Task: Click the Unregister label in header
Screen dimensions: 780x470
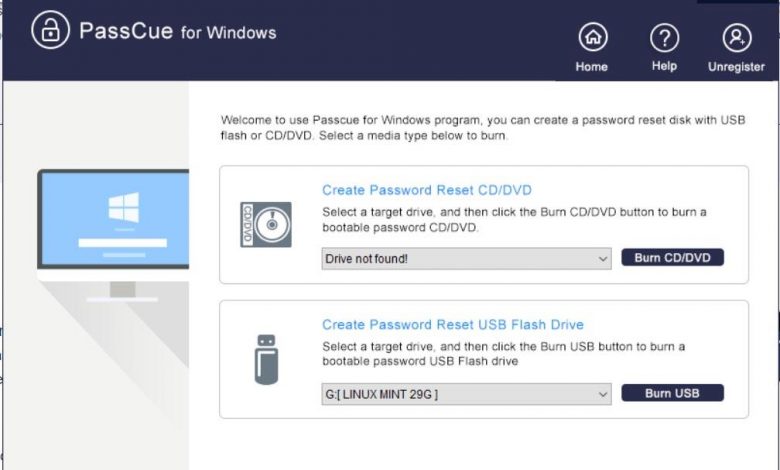Action: [x=737, y=67]
